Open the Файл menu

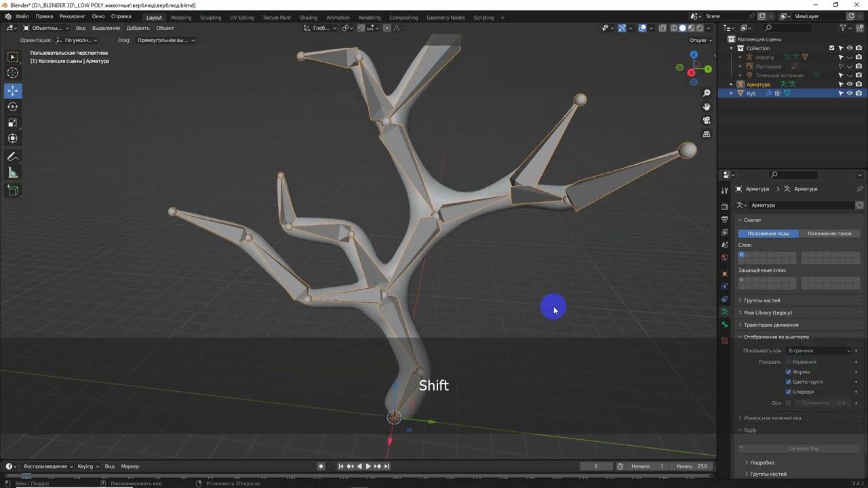pos(22,16)
